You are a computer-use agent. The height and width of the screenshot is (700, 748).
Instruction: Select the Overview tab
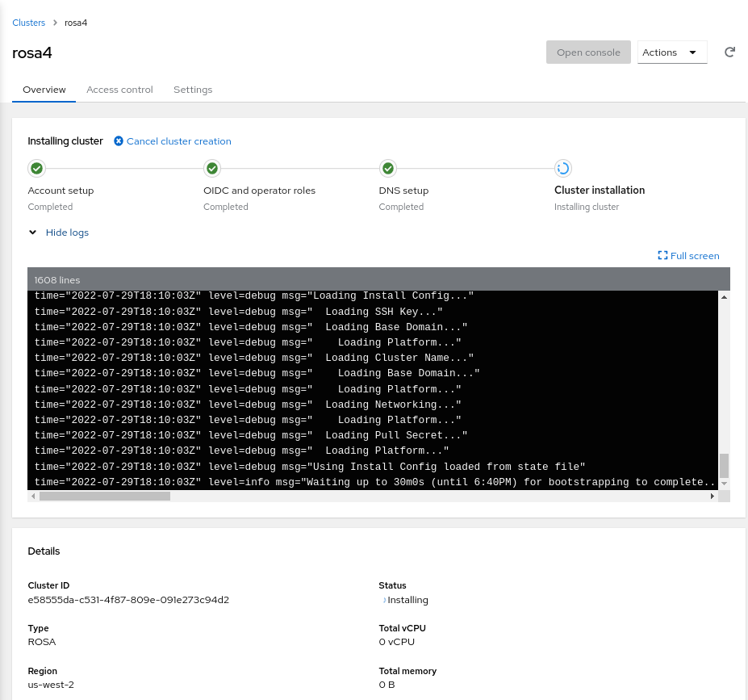tap(44, 90)
